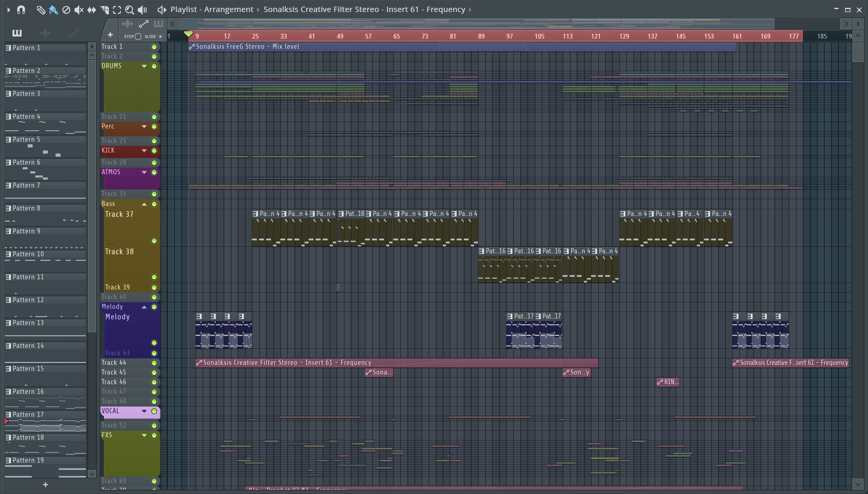Show automation clips in the picker panel
868x494 pixels.
coord(74,33)
